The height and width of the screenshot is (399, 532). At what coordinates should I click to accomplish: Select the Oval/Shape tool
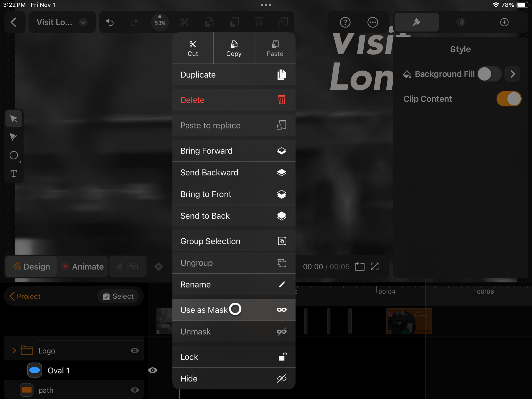14,155
